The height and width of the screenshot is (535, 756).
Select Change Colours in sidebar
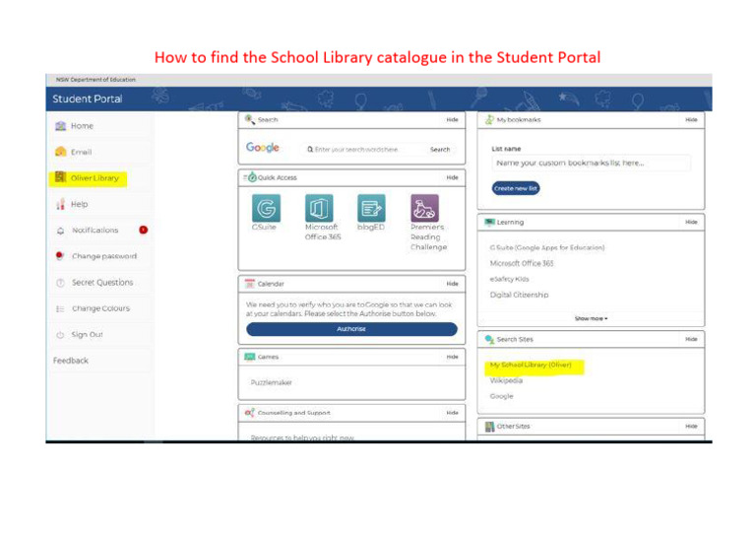pyautogui.click(x=100, y=308)
